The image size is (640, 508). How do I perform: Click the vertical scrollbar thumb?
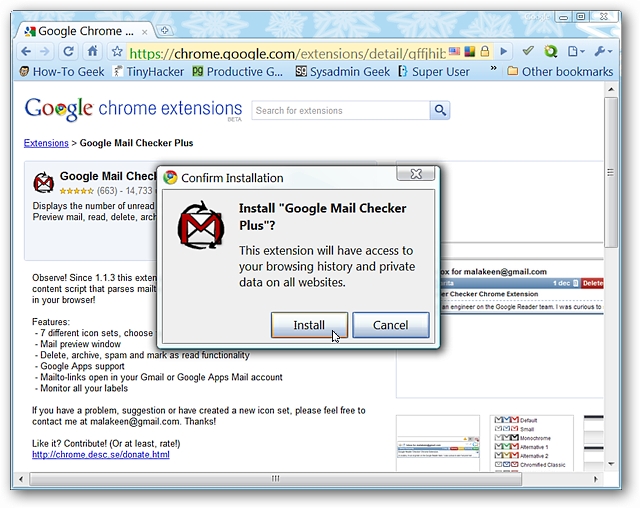[611, 172]
